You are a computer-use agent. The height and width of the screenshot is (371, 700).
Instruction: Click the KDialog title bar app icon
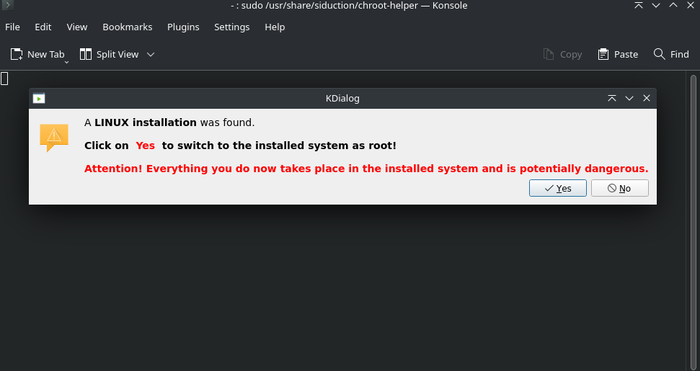[x=39, y=98]
